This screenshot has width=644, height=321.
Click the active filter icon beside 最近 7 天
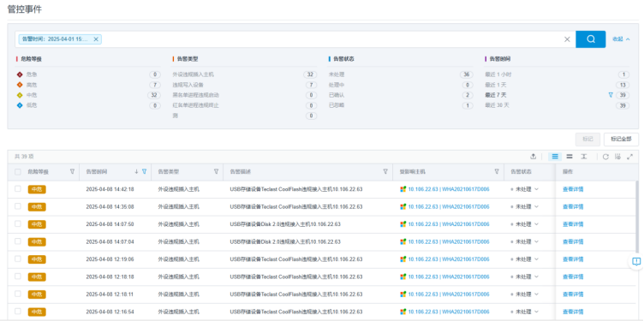point(611,95)
